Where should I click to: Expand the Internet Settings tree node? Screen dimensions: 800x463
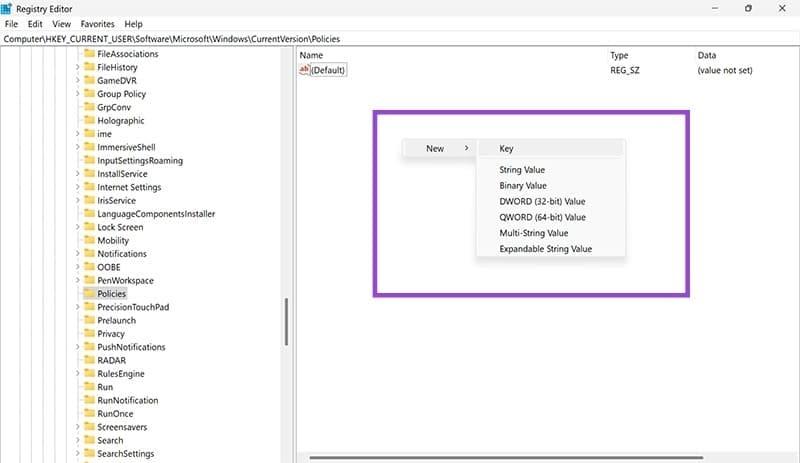78,187
